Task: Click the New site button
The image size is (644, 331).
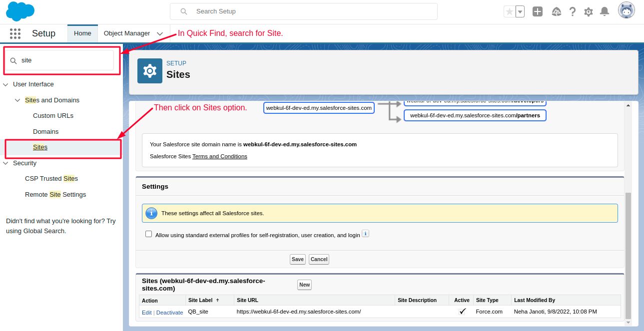Action: (x=304, y=285)
